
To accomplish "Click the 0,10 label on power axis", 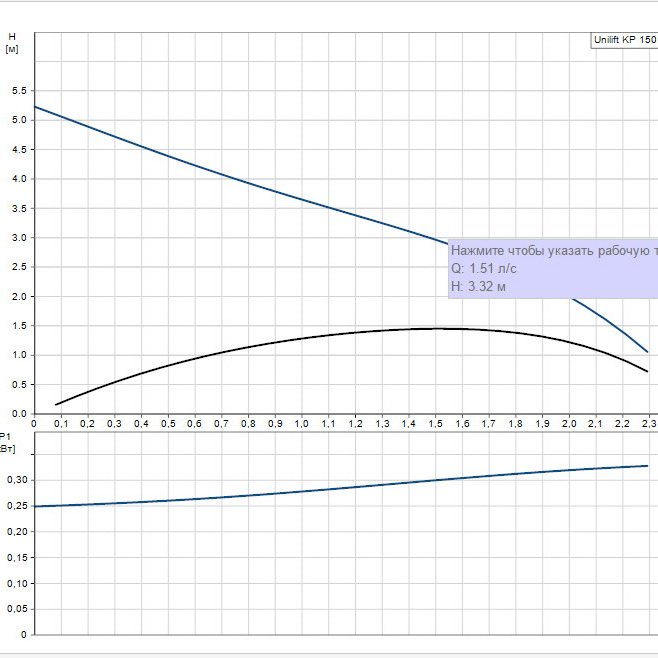I will pos(15,583).
